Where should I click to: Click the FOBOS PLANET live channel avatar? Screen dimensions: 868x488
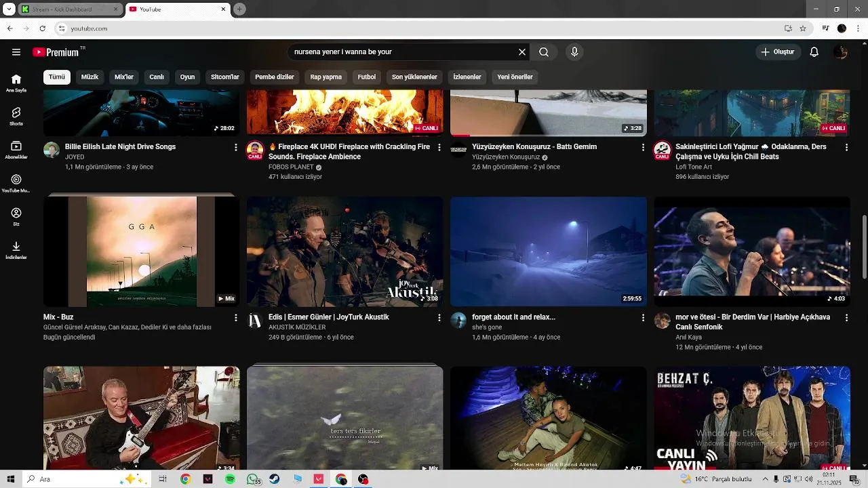[x=255, y=150]
